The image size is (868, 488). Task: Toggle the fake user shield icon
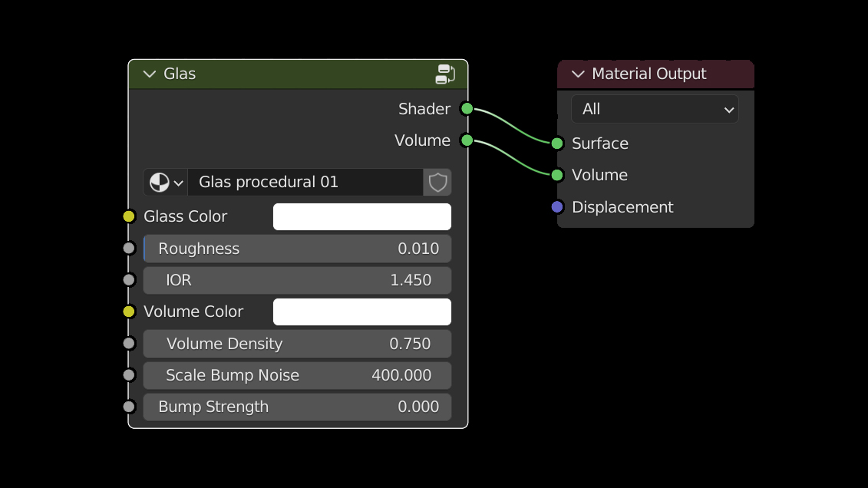coord(437,183)
